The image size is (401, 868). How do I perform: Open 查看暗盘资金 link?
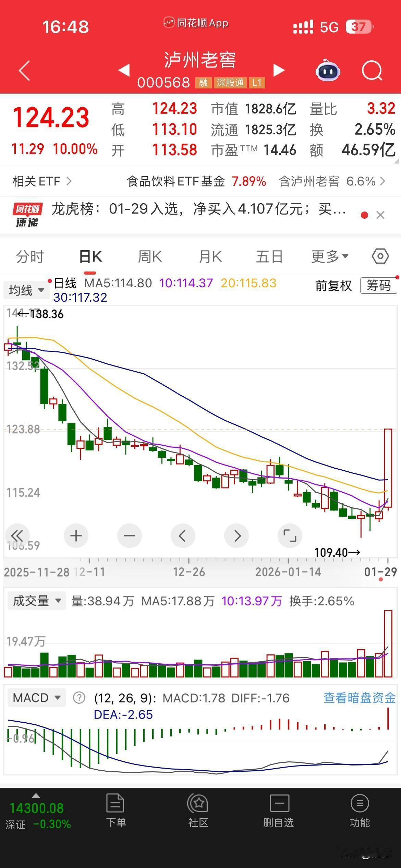coord(360,698)
